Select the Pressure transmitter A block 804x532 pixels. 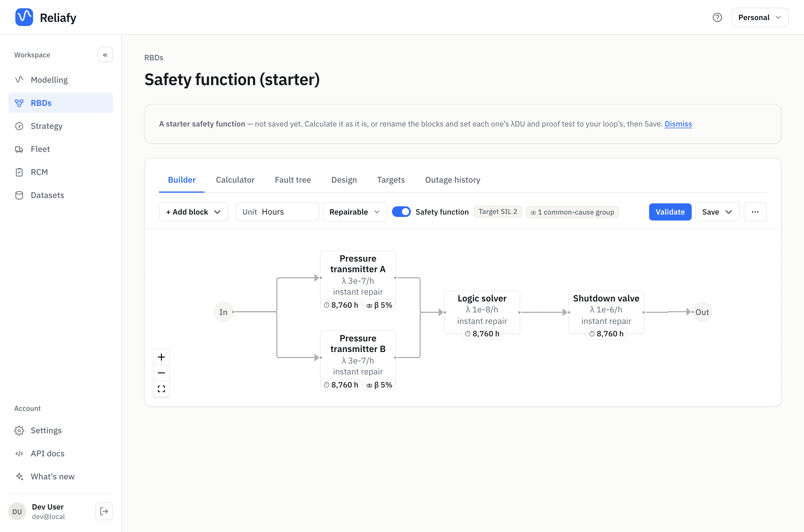pyautogui.click(x=358, y=278)
